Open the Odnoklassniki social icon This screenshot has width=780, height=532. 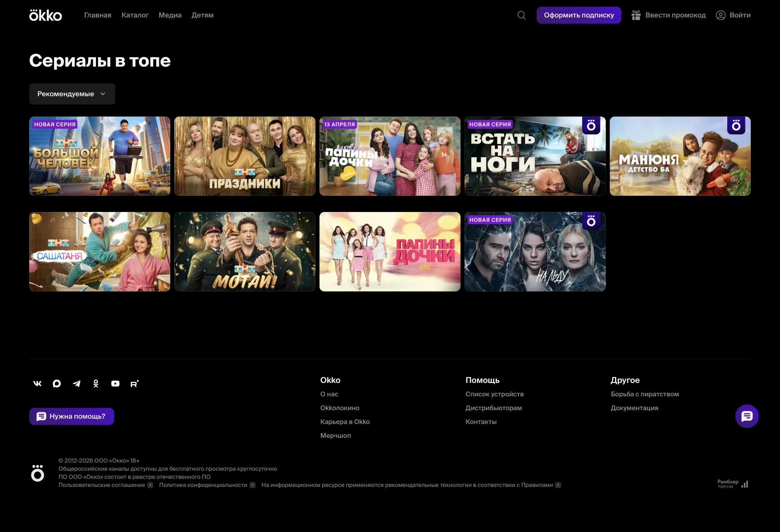(x=96, y=383)
